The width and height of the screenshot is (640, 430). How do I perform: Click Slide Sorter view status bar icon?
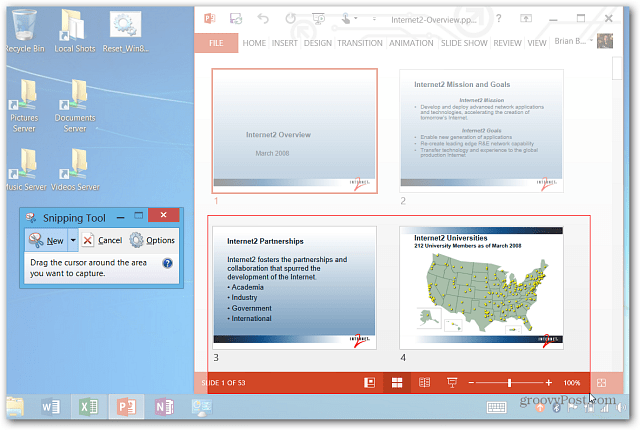point(397,383)
